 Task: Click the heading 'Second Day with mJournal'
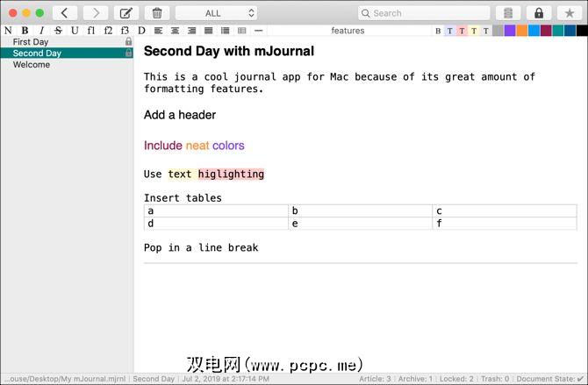pos(229,51)
